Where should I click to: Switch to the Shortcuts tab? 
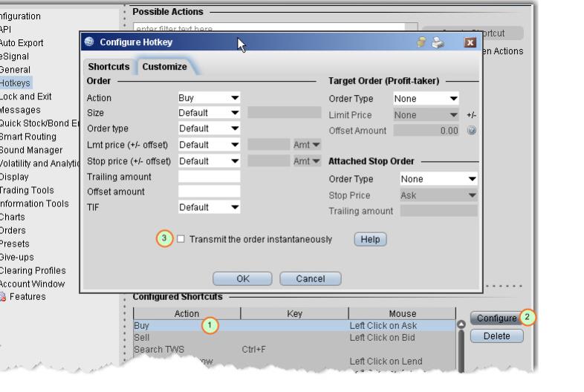[x=108, y=66]
